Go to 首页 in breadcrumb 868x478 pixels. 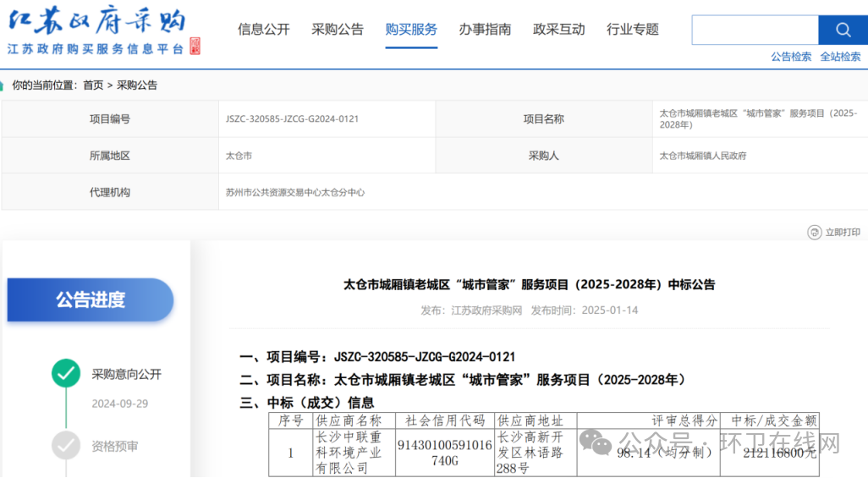click(x=93, y=85)
